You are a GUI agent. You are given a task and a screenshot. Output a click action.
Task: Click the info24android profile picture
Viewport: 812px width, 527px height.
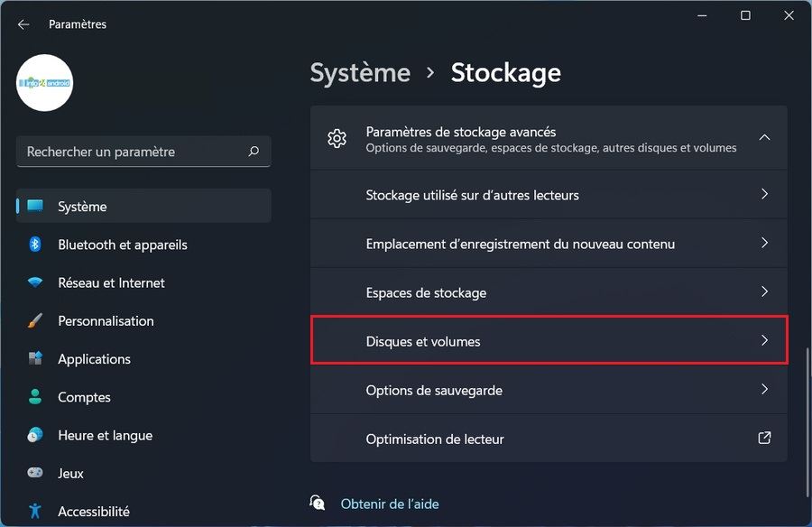coord(44,82)
